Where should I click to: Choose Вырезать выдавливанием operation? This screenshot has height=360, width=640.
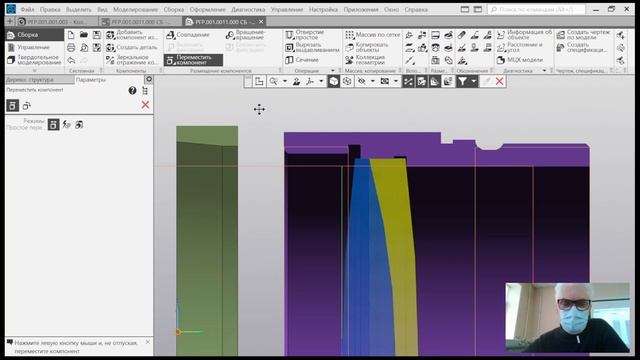[312, 47]
